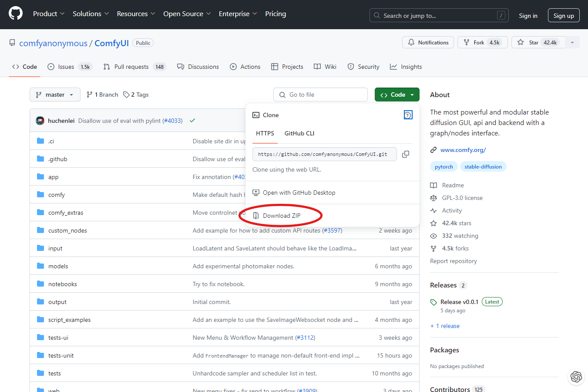The image size is (588, 392).
Task: Expand the Solutions menu
Action: click(x=91, y=14)
